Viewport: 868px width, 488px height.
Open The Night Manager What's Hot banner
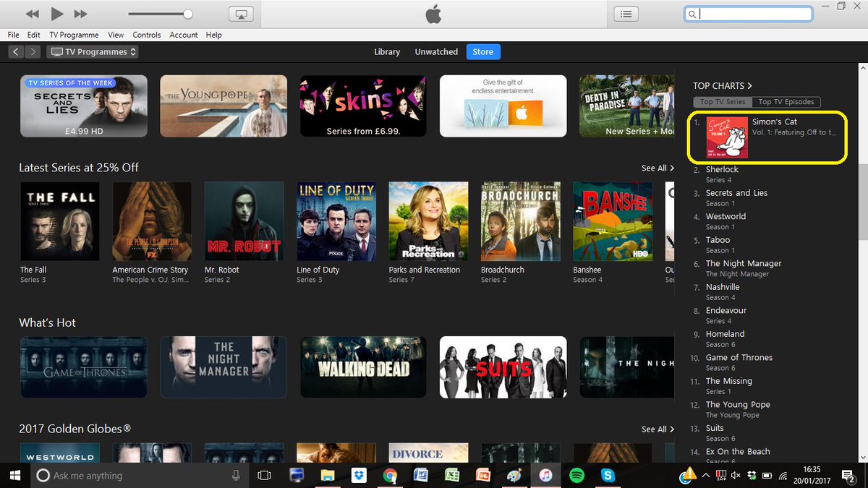coord(224,367)
